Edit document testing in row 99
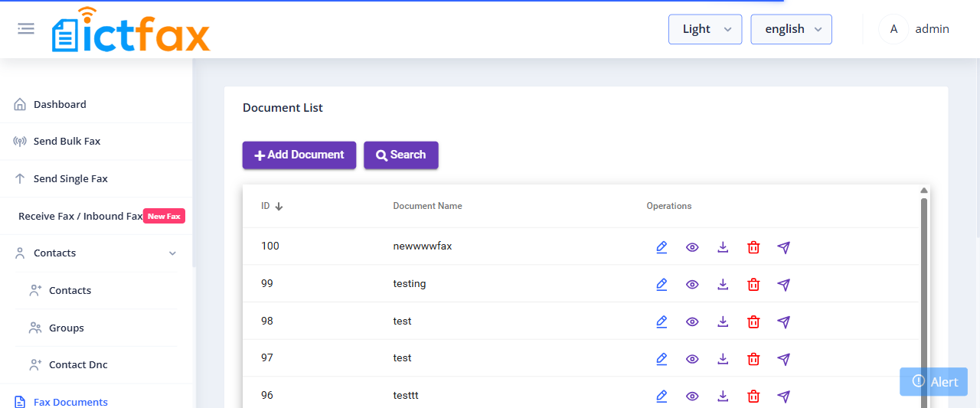The width and height of the screenshot is (980, 408). click(661, 285)
